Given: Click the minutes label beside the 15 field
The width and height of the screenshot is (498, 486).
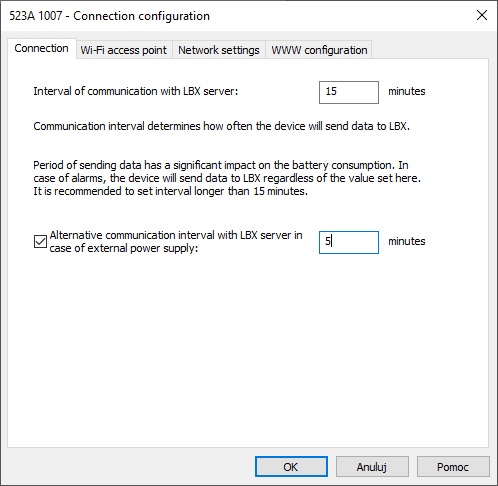Looking at the screenshot, I should [407, 91].
